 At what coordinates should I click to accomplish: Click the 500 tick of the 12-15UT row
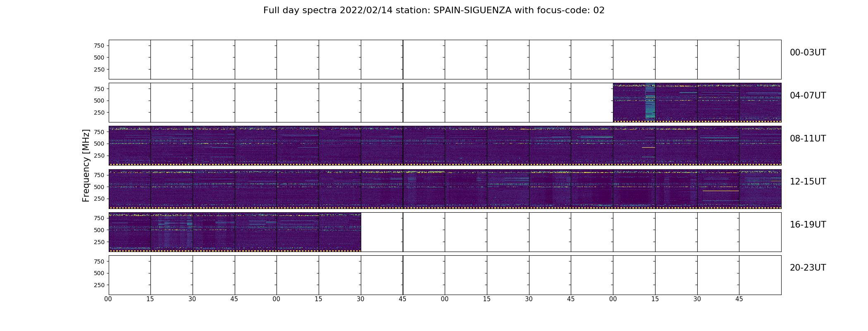click(x=99, y=187)
